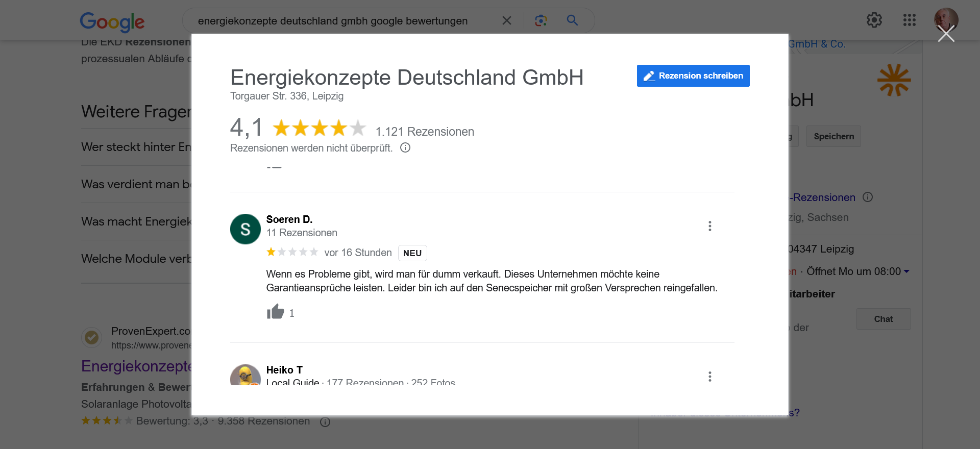The image size is (980, 449).
Task: Click the info icon next to 'Rezensionen werden nicht überprüft'
Action: [405, 148]
